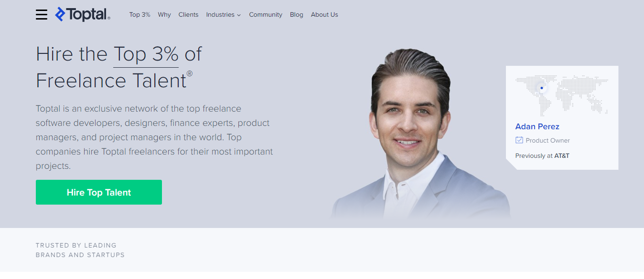The width and height of the screenshot is (644, 279).
Task: Open the Clients nav item
Action: click(188, 15)
